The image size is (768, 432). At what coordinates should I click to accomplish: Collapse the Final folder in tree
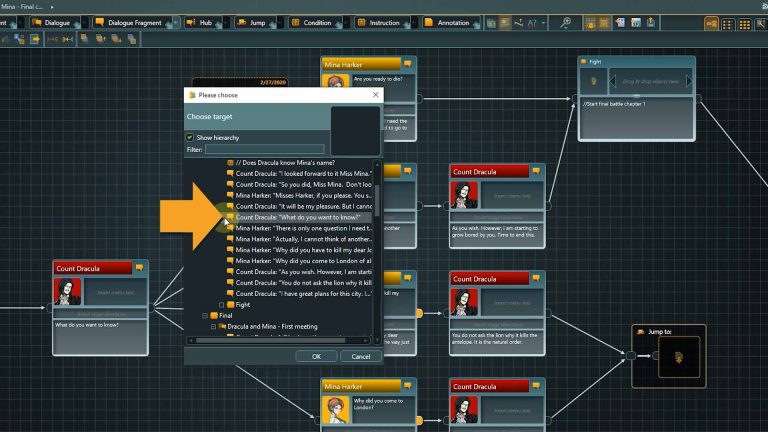tap(205, 316)
